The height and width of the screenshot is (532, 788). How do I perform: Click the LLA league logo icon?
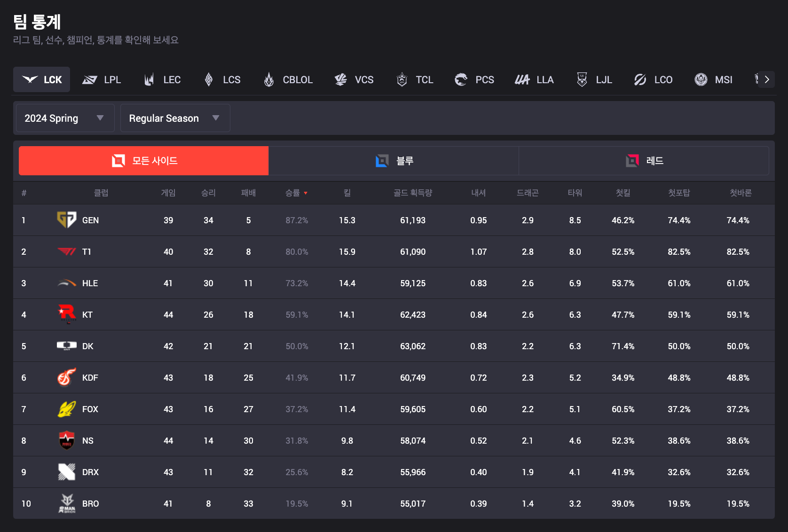[x=522, y=79]
